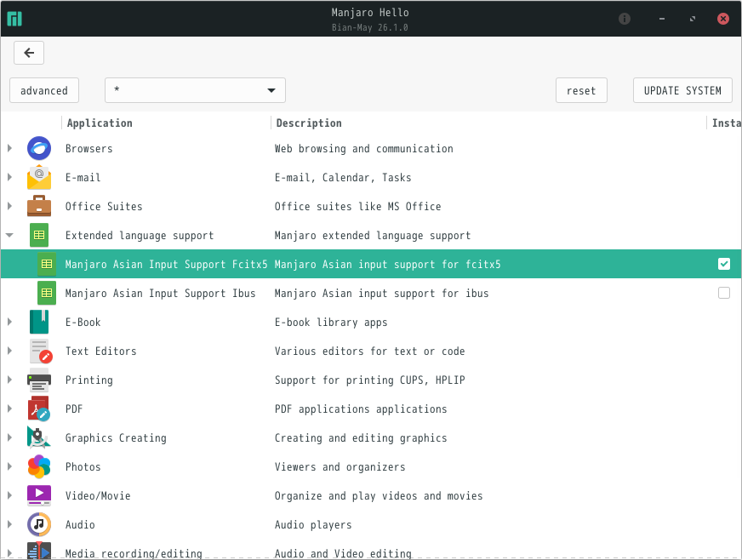The image size is (742, 560).
Task: Click 'E-mail, Calendar, Tasks' description
Action: tap(343, 178)
